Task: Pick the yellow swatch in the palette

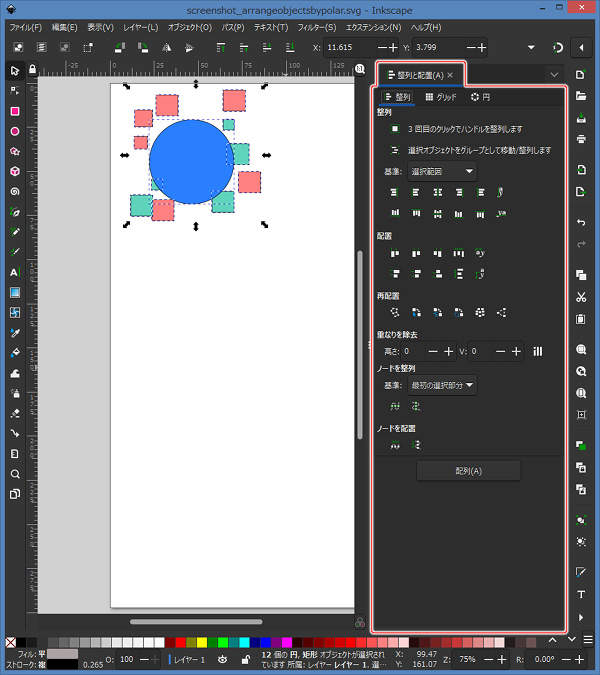Action: click(204, 642)
